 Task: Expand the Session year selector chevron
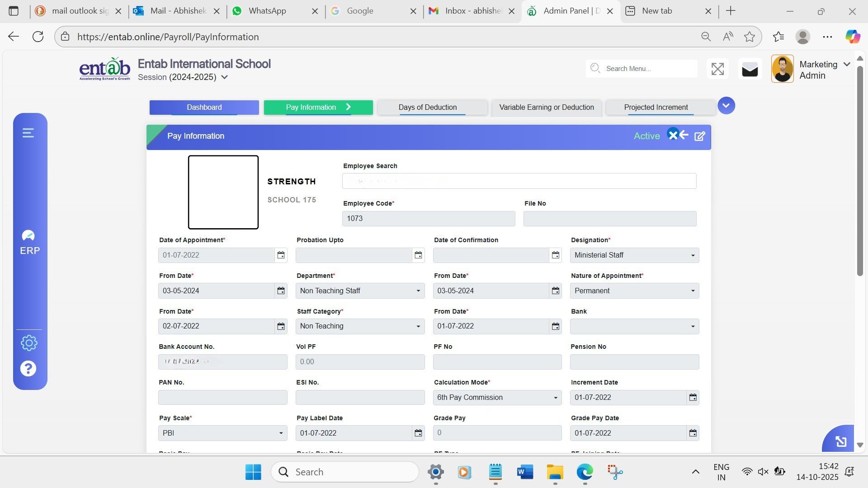(224, 77)
